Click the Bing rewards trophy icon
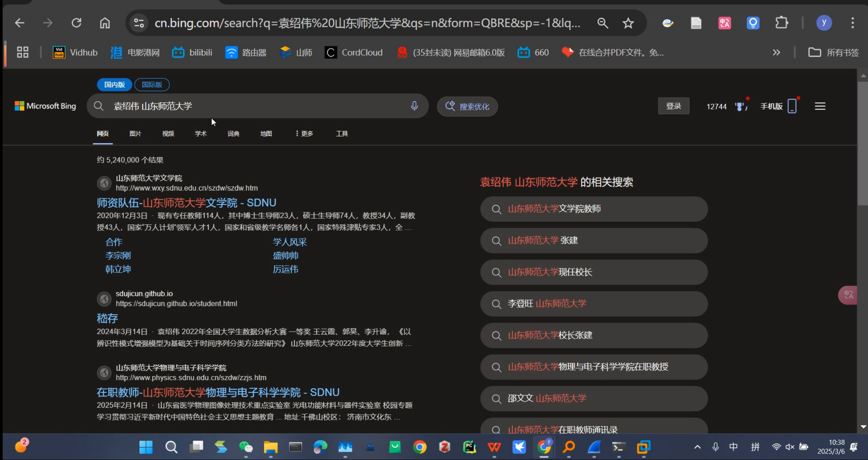 [740, 107]
